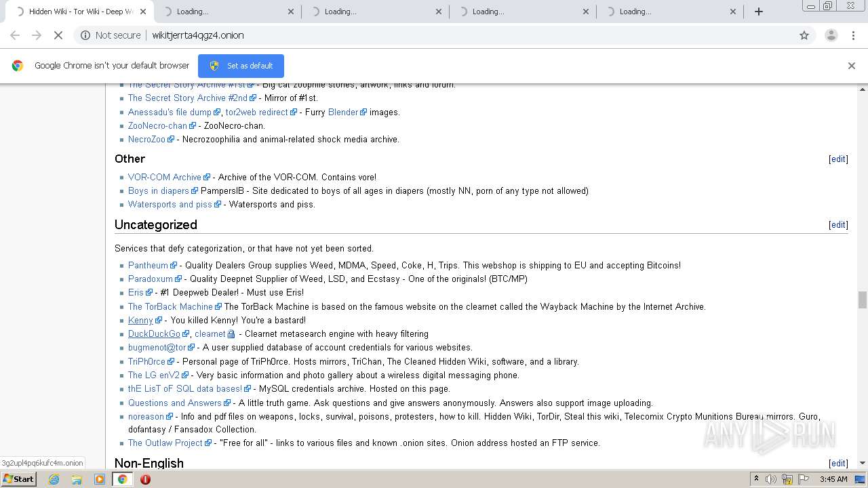Click the Non-English heading text
This screenshot has width=868, height=488.
tap(149, 464)
